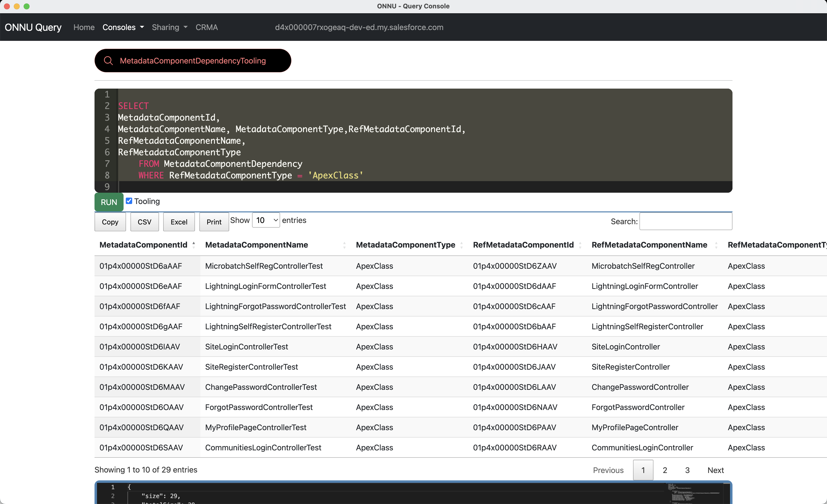This screenshot has width=827, height=504.
Task: Focus the table Search input field
Action: pos(686,221)
